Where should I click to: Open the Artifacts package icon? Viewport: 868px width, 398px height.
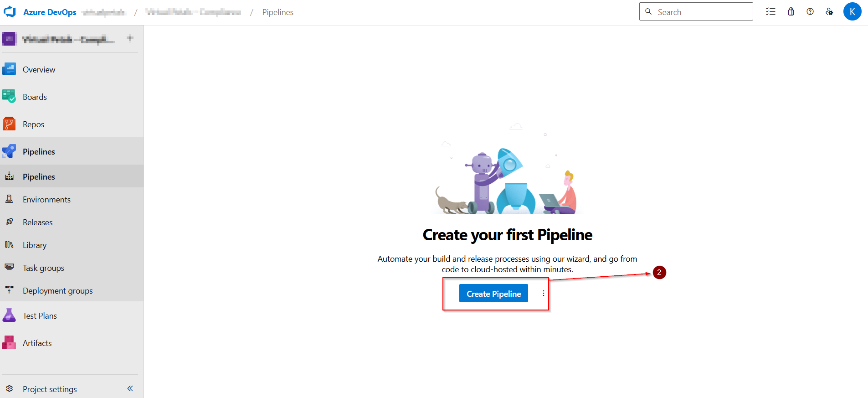point(9,343)
